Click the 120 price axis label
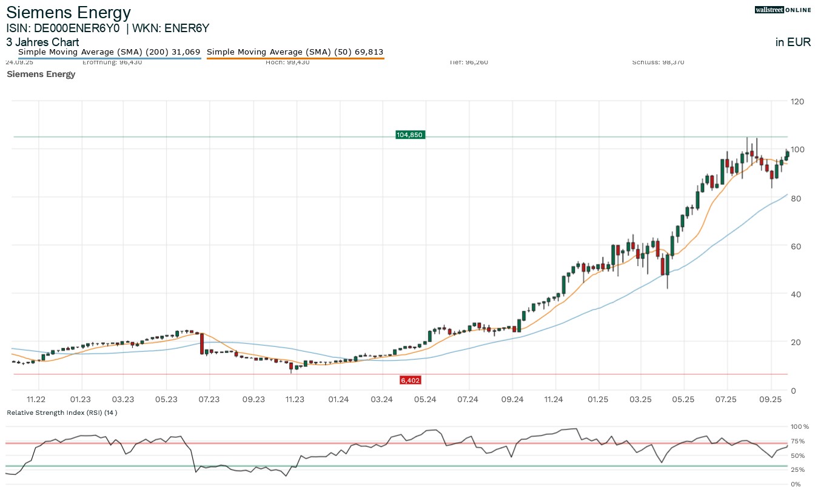818x504 pixels. click(797, 101)
